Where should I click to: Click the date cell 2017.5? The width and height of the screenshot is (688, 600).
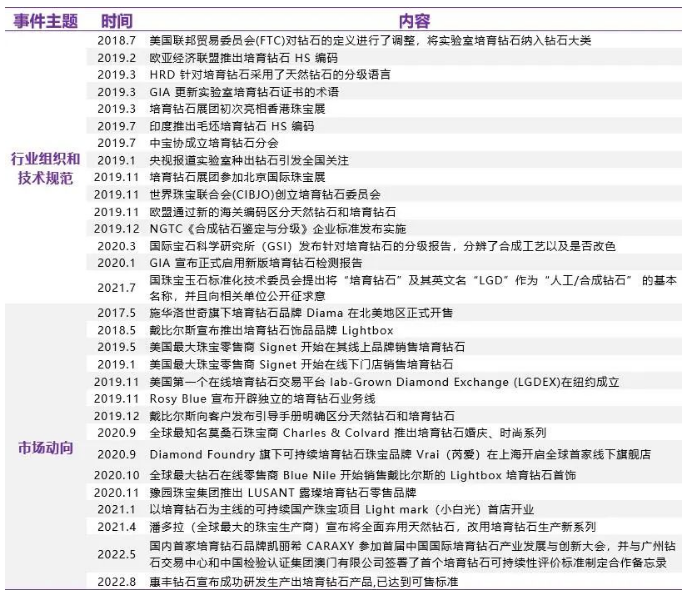pyautogui.click(x=117, y=313)
